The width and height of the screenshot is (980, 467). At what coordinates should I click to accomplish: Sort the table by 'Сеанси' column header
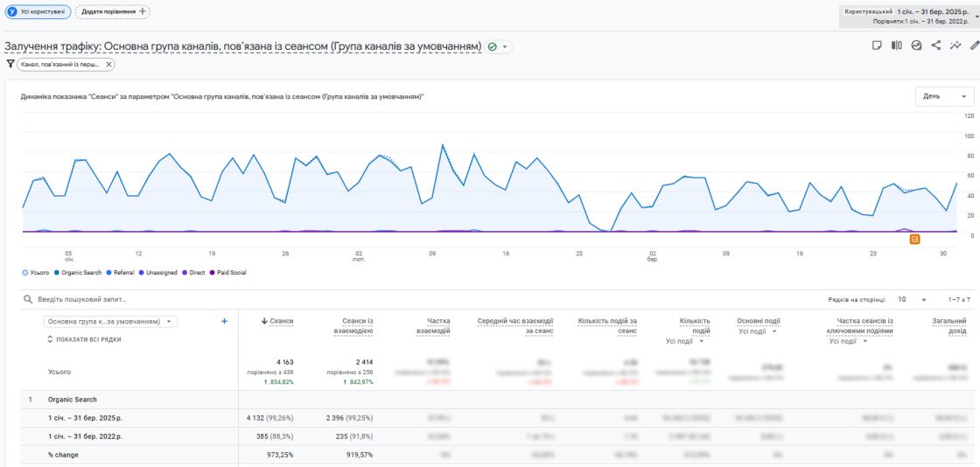click(280, 322)
